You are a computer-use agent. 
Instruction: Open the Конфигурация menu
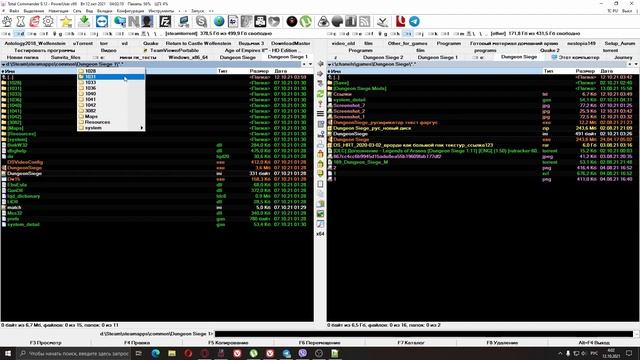pos(130,11)
